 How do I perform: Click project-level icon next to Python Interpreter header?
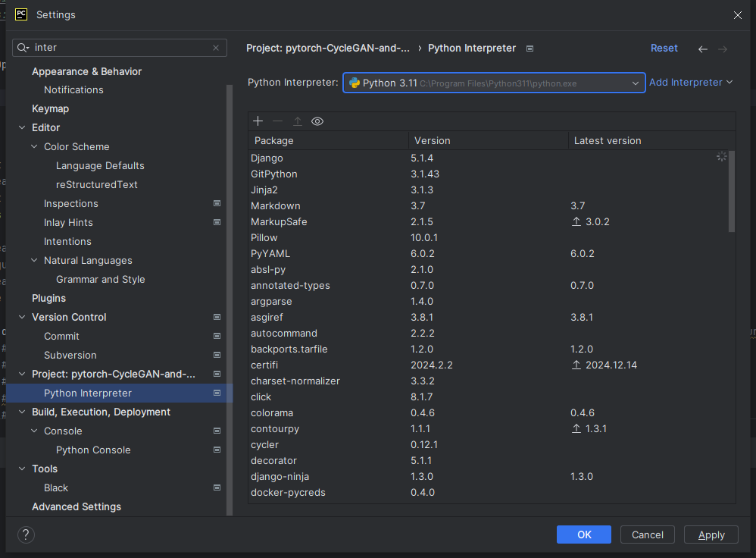[x=530, y=49]
